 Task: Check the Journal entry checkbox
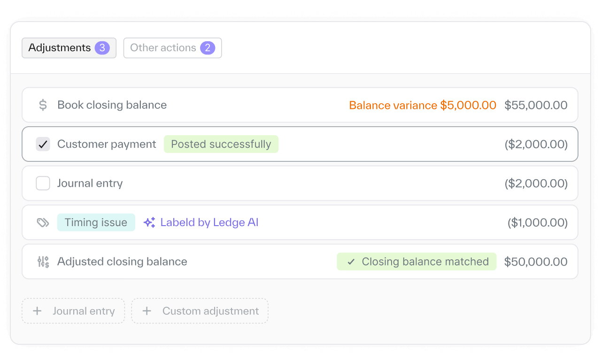(x=43, y=183)
